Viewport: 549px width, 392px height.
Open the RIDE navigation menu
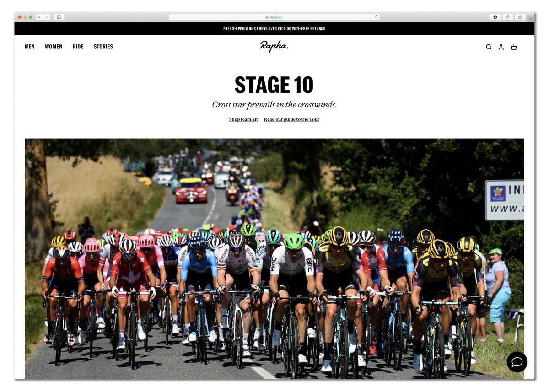point(78,47)
